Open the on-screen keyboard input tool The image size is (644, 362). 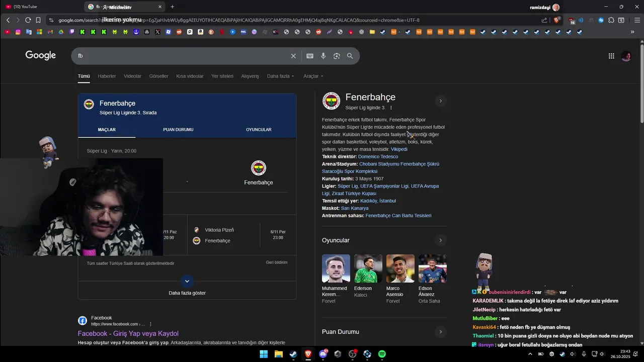pos(310,56)
